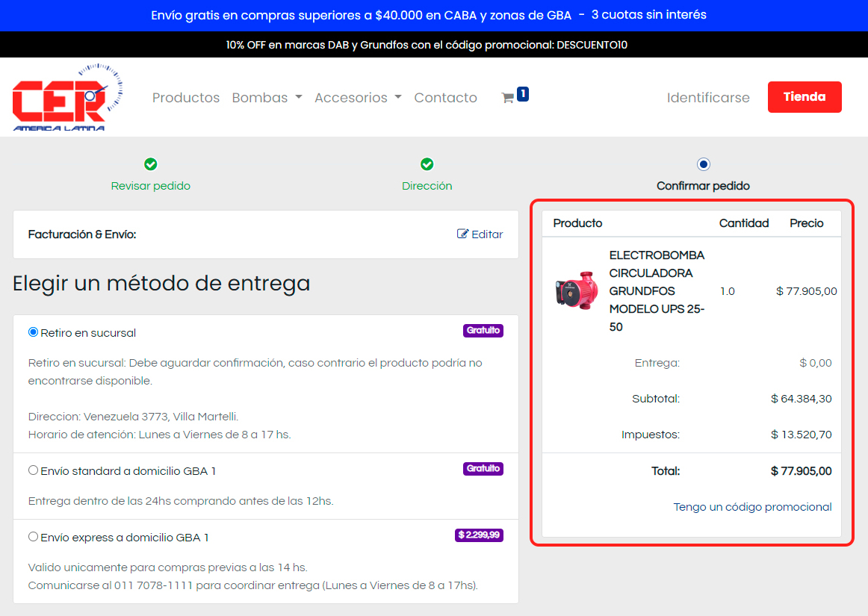The image size is (868, 616).
Task: Click the Grundfos pump product thumbnail
Action: [577, 290]
